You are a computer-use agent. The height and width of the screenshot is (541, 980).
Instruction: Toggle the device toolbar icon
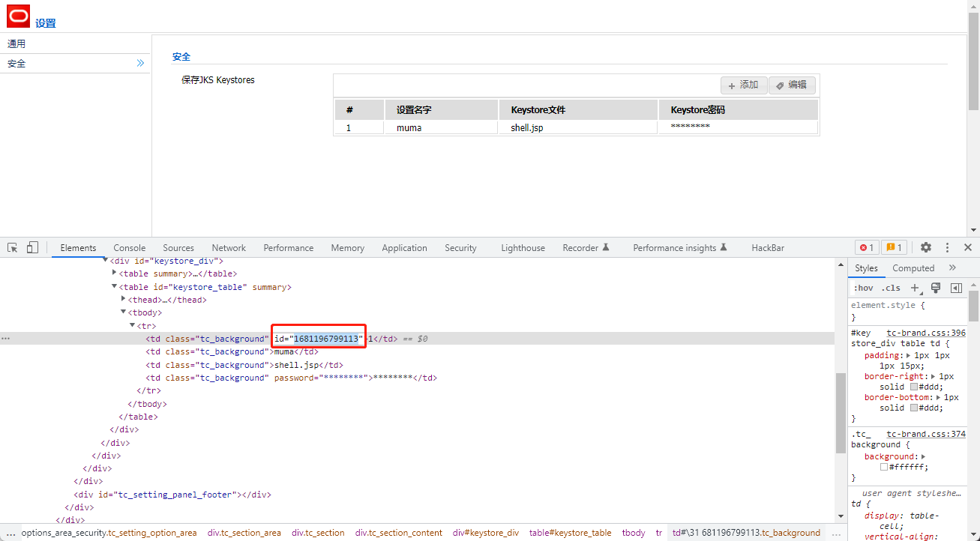pos(32,247)
